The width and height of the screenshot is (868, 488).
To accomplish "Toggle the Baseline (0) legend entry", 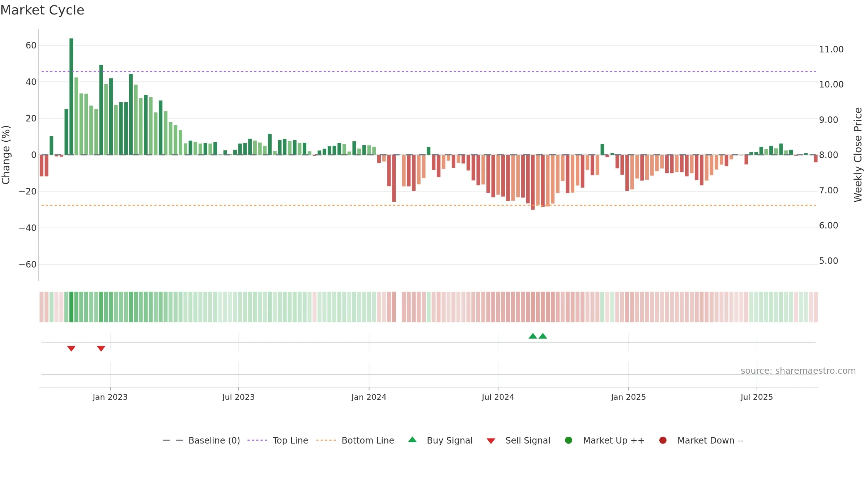I will coord(201,440).
